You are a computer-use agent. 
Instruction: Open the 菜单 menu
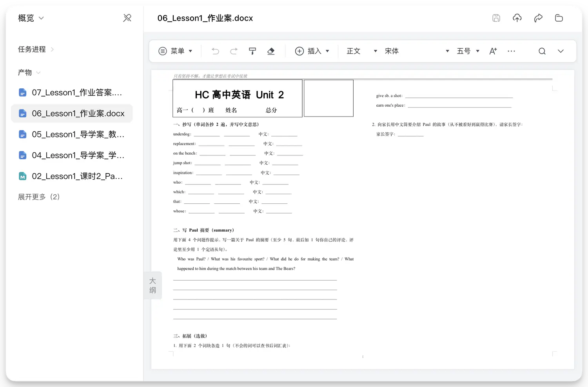[x=175, y=51]
